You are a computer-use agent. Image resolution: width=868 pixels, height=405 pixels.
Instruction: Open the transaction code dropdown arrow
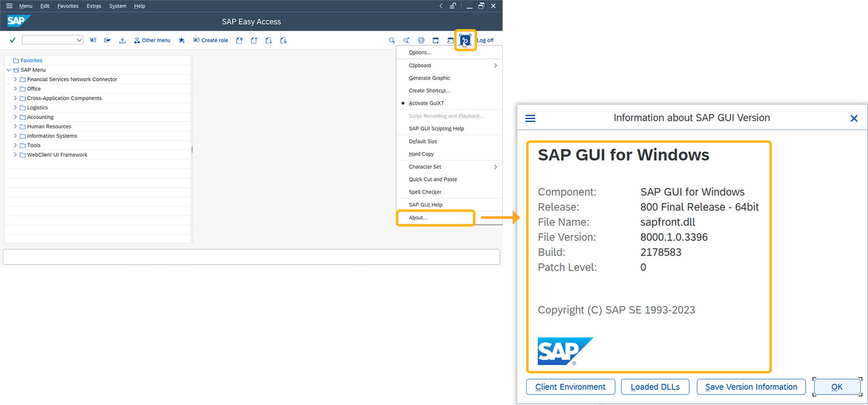coord(79,40)
